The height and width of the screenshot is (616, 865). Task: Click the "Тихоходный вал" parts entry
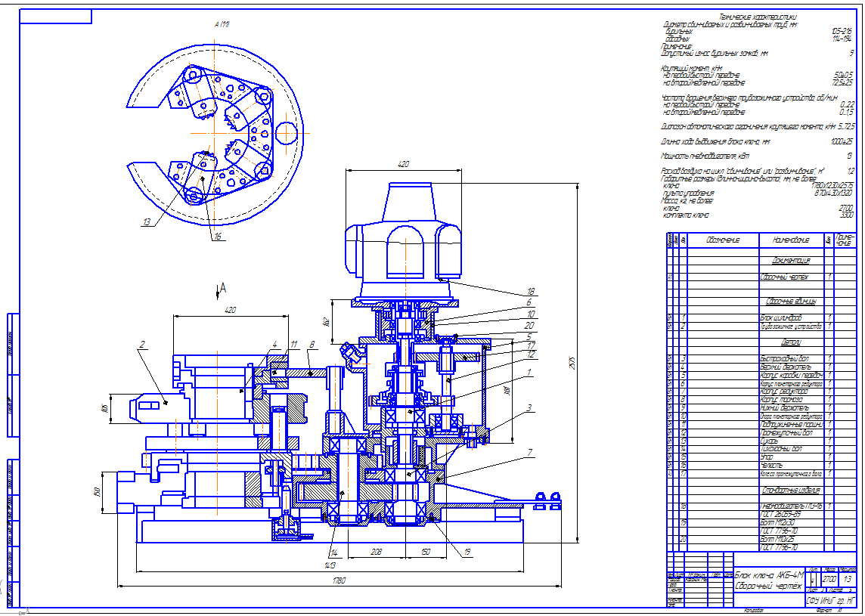point(783,449)
